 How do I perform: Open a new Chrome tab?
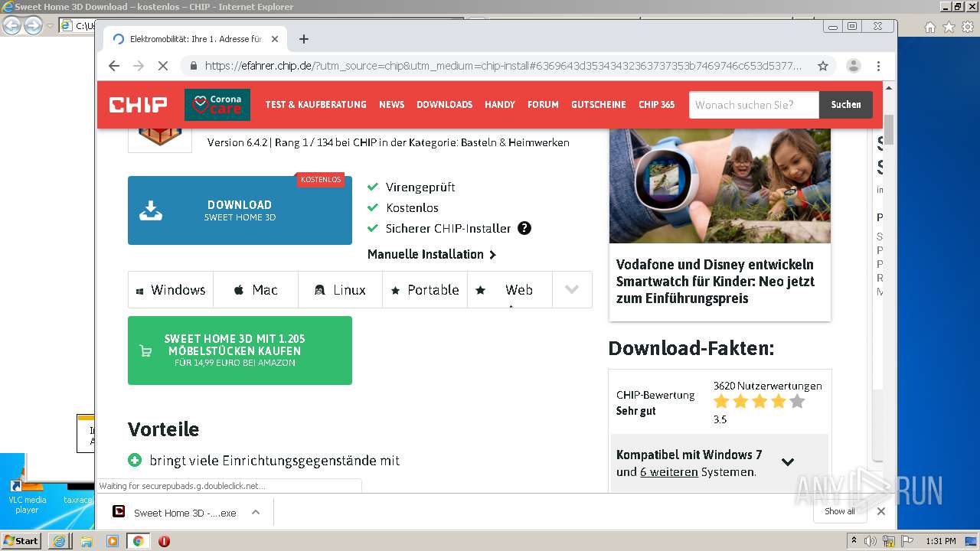[304, 39]
